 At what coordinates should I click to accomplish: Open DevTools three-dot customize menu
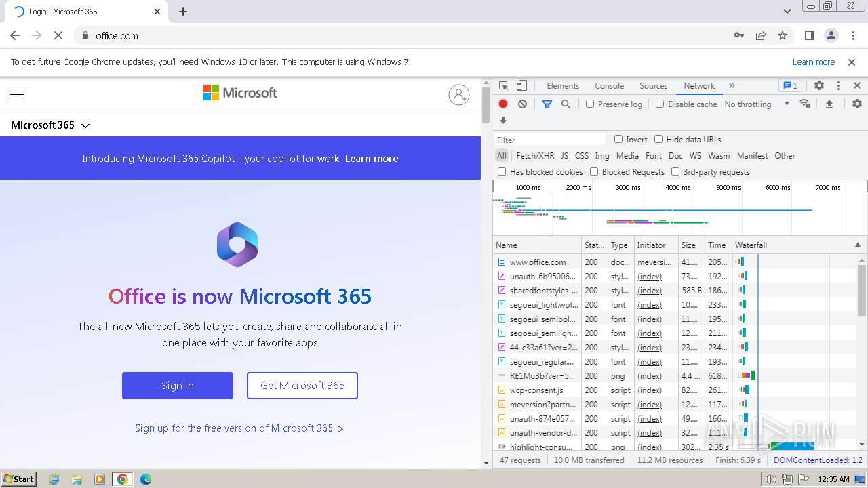(x=838, y=86)
